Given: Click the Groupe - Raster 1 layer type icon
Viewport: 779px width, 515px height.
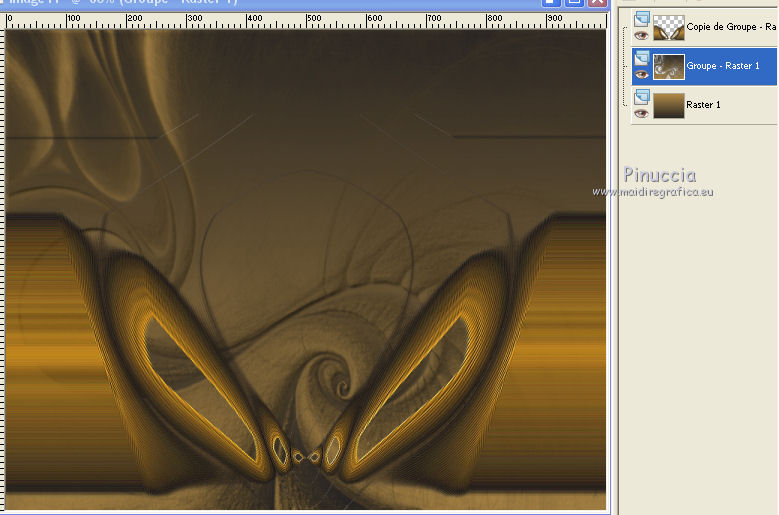Looking at the screenshot, I should click(x=642, y=58).
